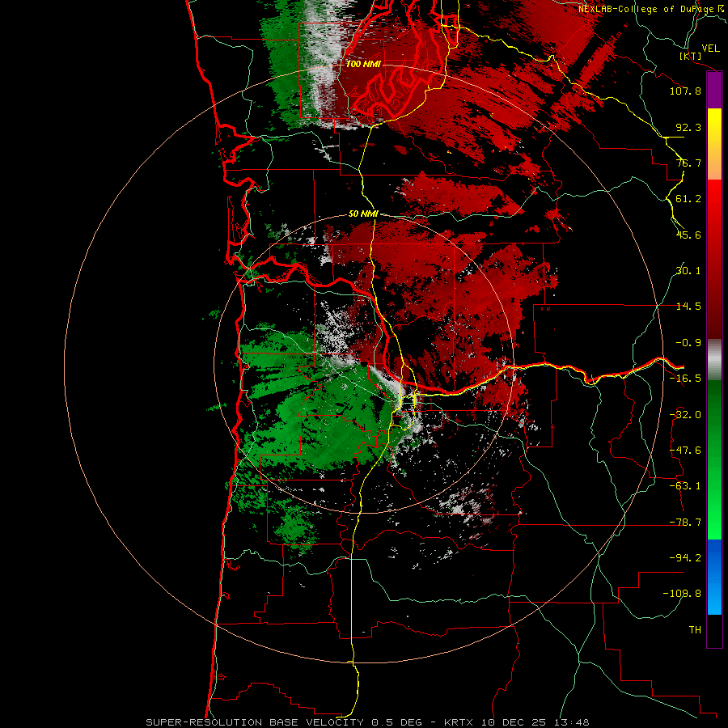Click the 76.7 velocity scale value
Viewport: 728px width, 728px height.
(688, 163)
